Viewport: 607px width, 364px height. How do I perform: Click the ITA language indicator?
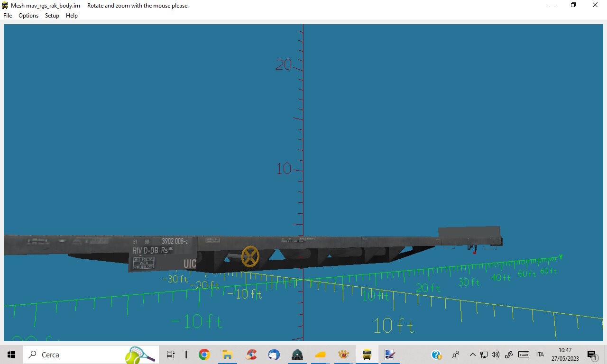click(x=540, y=355)
